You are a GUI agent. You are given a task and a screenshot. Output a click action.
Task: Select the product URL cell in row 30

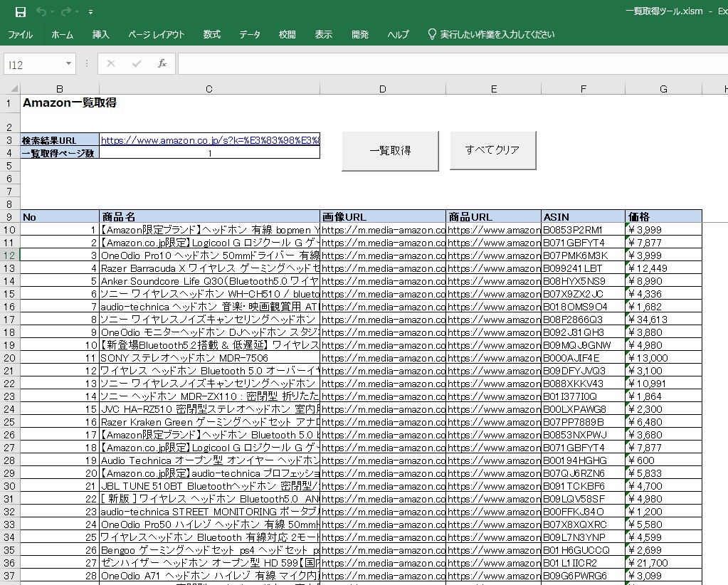click(494, 486)
